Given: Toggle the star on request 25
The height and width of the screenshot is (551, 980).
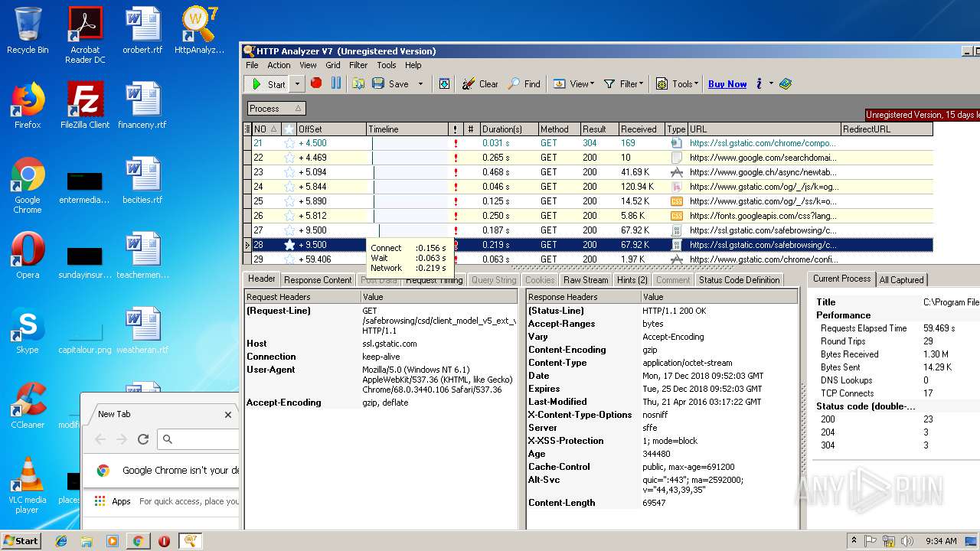Looking at the screenshot, I should pyautogui.click(x=289, y=201).
